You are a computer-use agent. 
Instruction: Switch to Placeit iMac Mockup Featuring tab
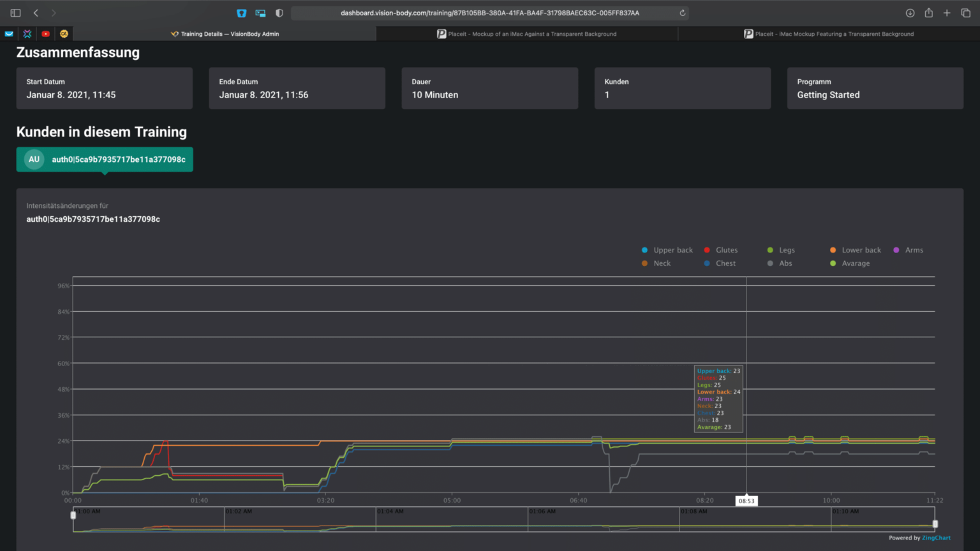click(829, 34)
